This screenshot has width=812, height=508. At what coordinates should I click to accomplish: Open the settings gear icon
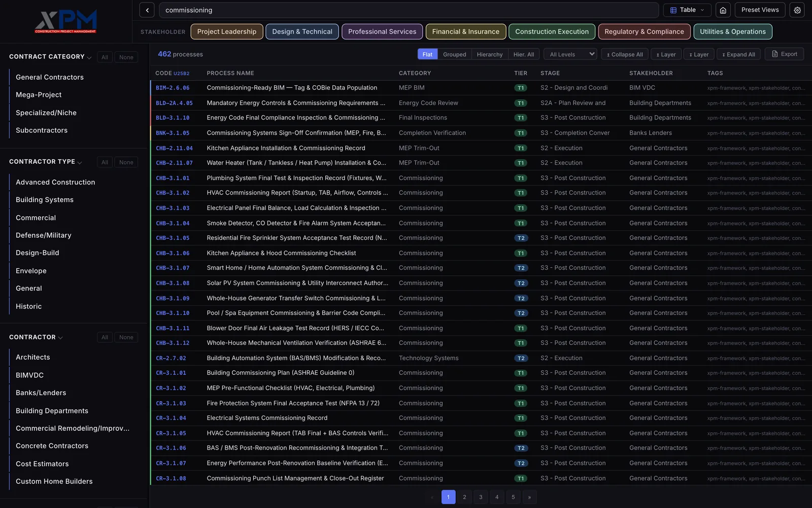tap(797, 10)
